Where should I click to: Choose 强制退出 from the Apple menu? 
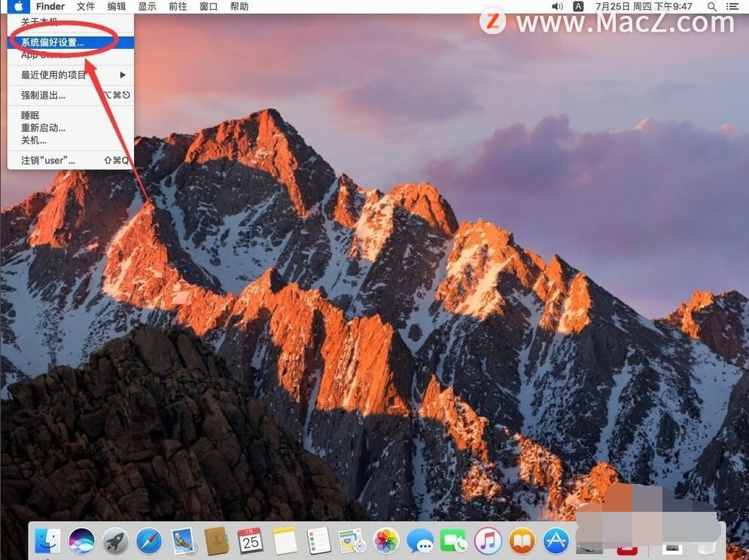point(43,95)
